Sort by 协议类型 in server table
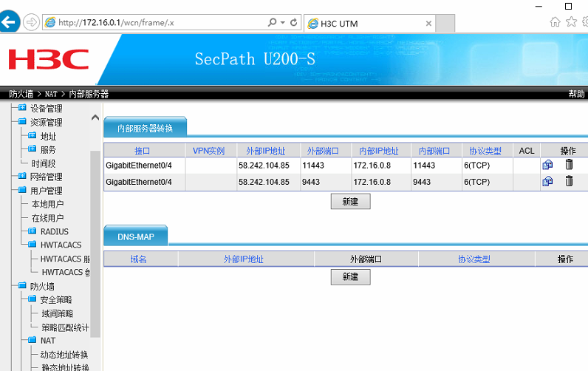Image resolution: width=588 pixels, height=371 pixels. [x=485, y=151]
